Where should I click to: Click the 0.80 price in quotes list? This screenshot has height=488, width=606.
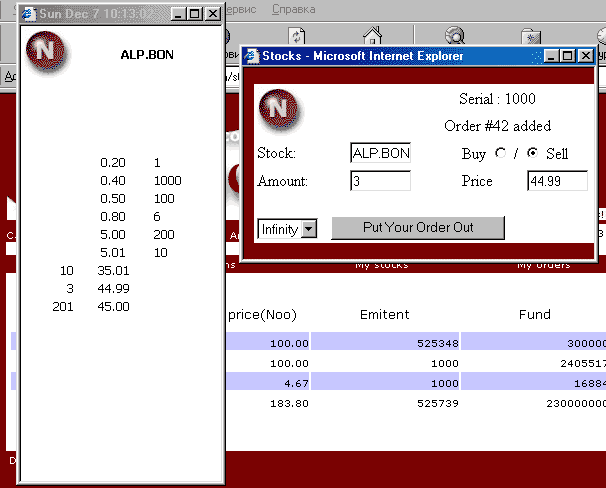point(113,216)
